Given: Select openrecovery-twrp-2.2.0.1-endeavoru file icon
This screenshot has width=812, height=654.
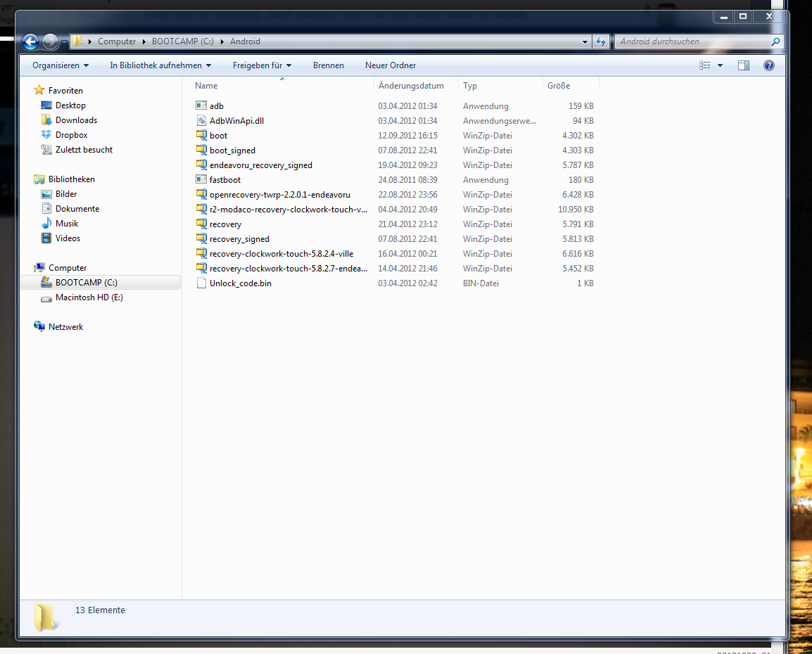Looking at the screenshot, I should pyautogui.click(x=201, y=195).
